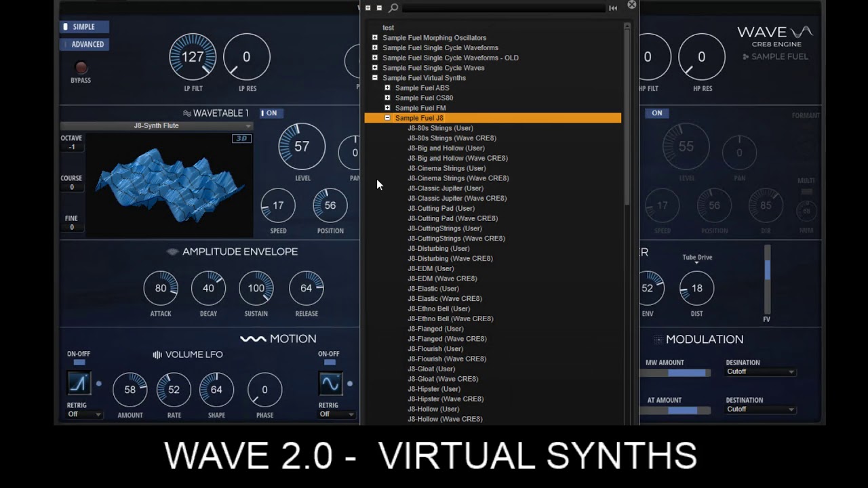Open AT DESTINATION Cutoff dropdown
Screen dimensions: 868x488
760,409
